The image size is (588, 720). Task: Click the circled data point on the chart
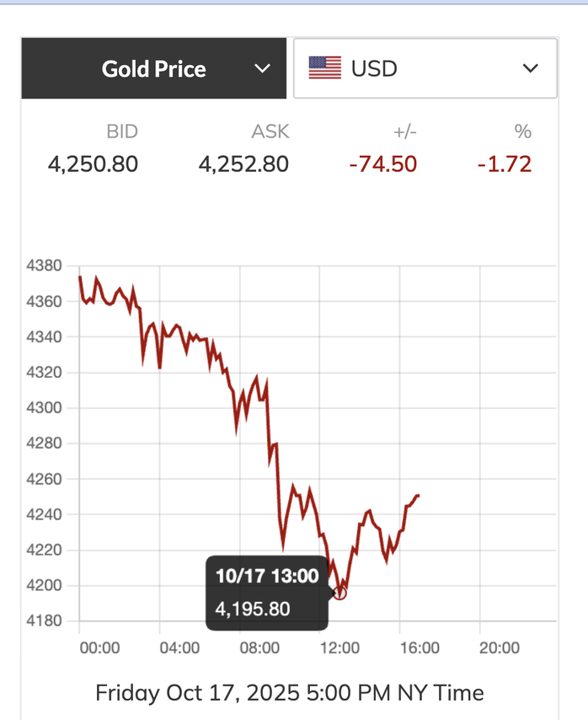click(339, 593)
